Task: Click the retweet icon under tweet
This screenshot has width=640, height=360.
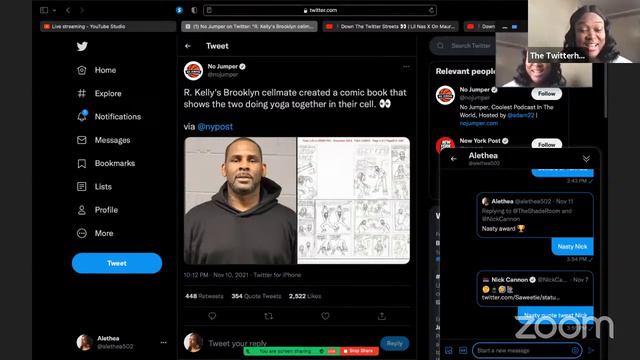Action: tap(269, 316)
